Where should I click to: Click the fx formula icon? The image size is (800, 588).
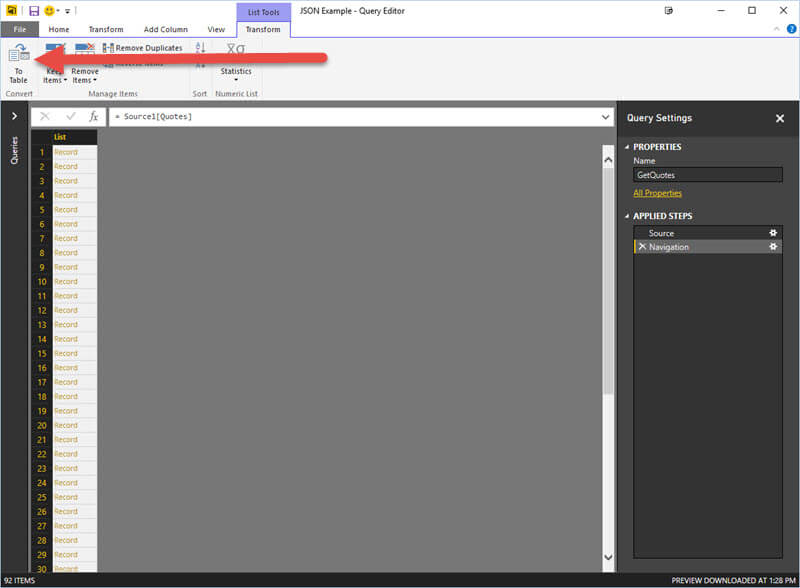coord(94,117)
